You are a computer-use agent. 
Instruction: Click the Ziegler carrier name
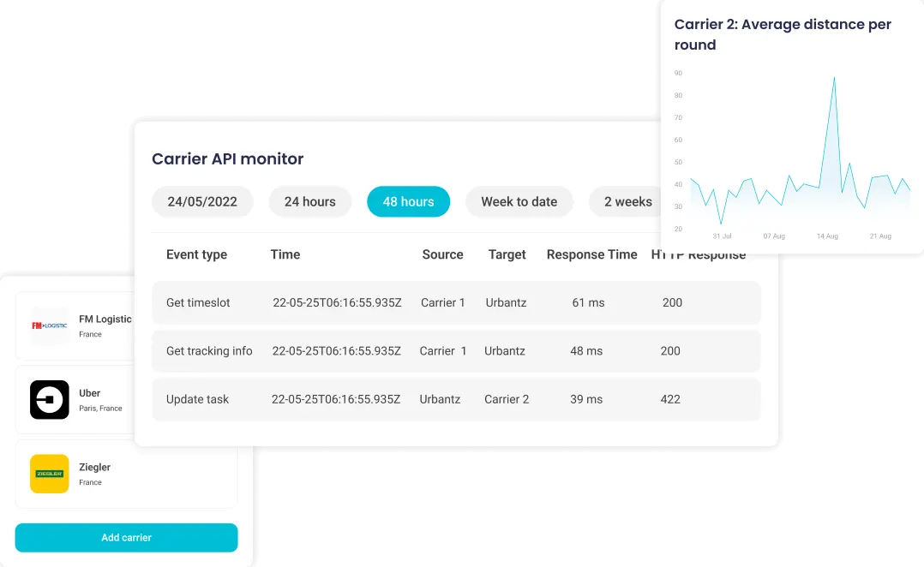[95, 467]
